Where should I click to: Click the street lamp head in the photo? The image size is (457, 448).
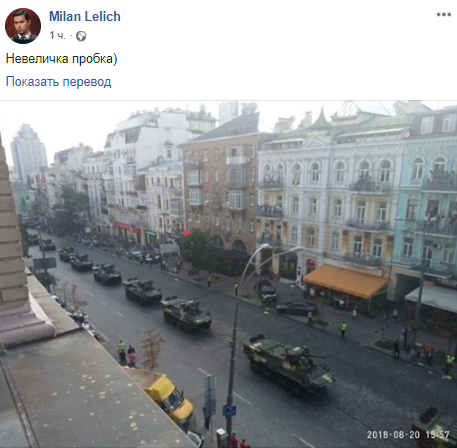pyautogui.click(x=265, y=247)
